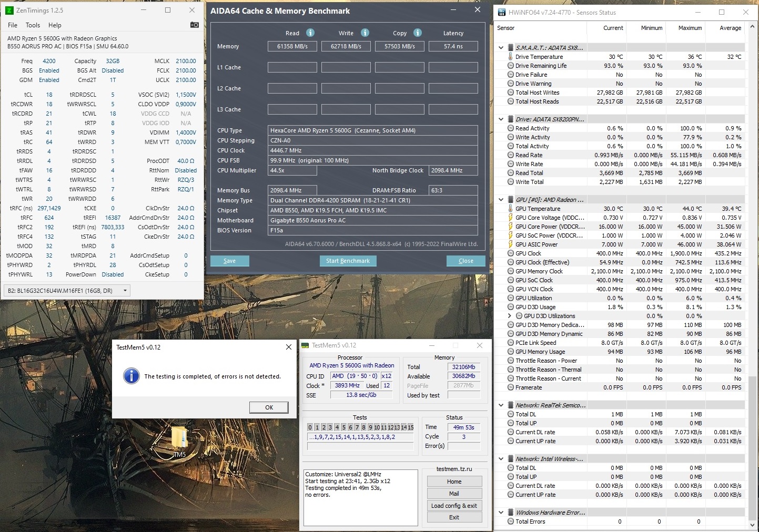Image resolution: width=759 pixels, height=532 pixels.
Task: Click the Exit button in TestMem5
Action: (454, 517)
